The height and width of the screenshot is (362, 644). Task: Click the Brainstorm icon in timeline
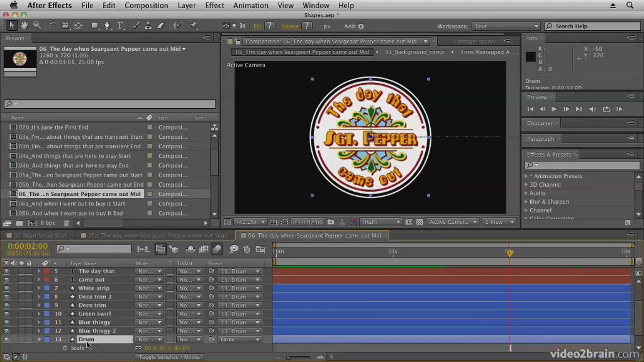point(233,249)
